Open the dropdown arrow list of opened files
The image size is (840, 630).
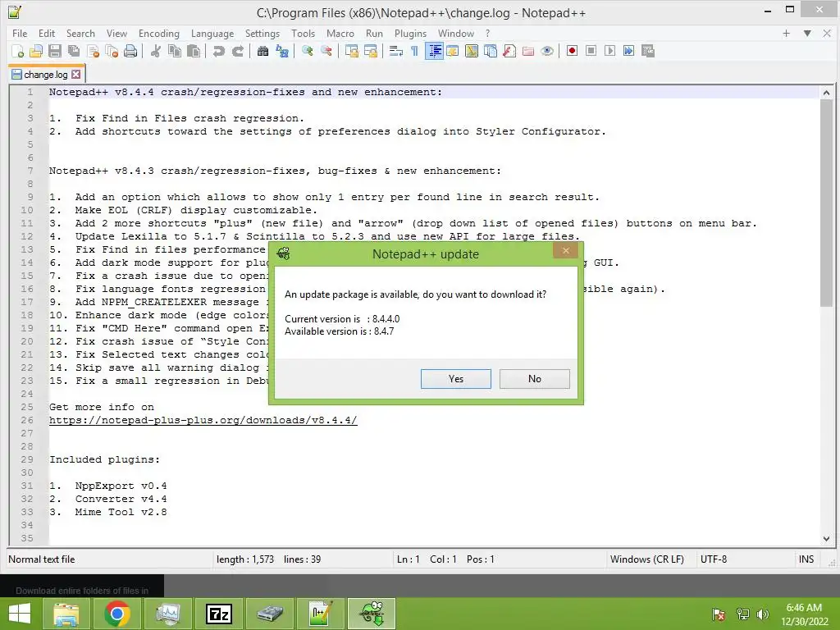807,33
